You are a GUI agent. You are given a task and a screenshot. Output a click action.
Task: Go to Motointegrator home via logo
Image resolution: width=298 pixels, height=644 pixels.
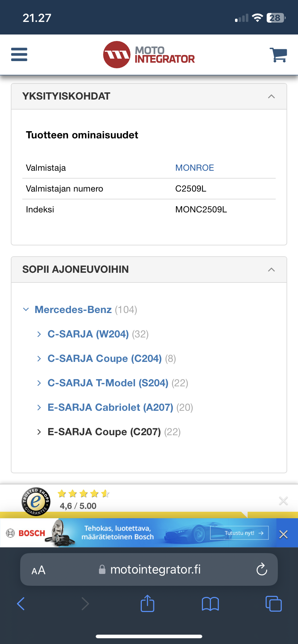149,55
